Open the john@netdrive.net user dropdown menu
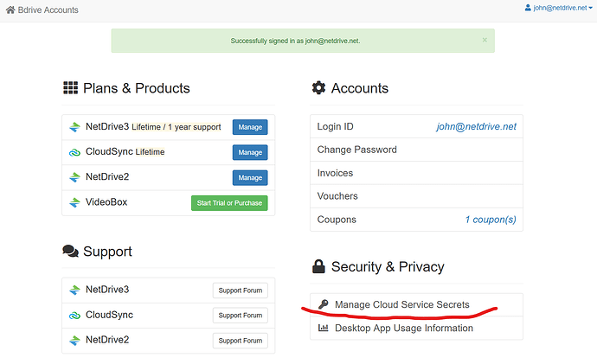This screenshot has height=364, width=597. pyautogui.click(x=558, y=9)
